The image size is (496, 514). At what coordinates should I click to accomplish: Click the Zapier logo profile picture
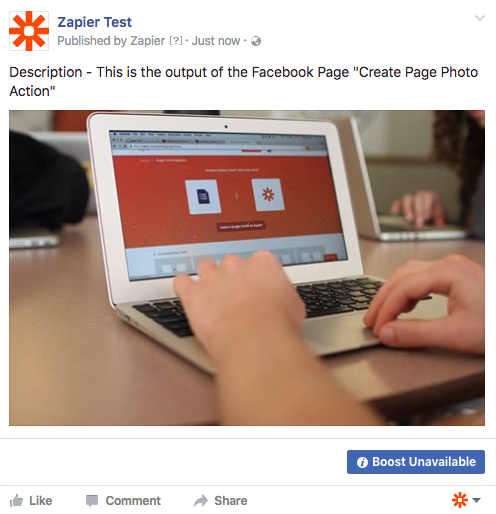click(29, 31)
